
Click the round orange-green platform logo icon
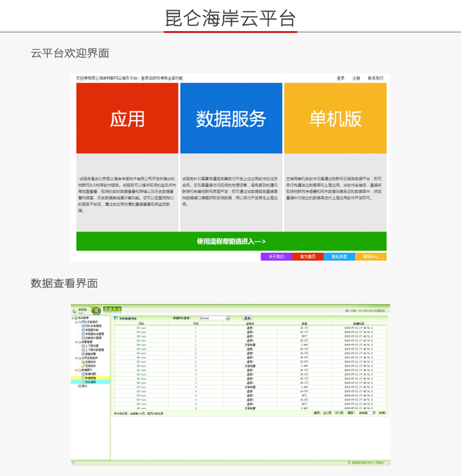coord(96,311)
